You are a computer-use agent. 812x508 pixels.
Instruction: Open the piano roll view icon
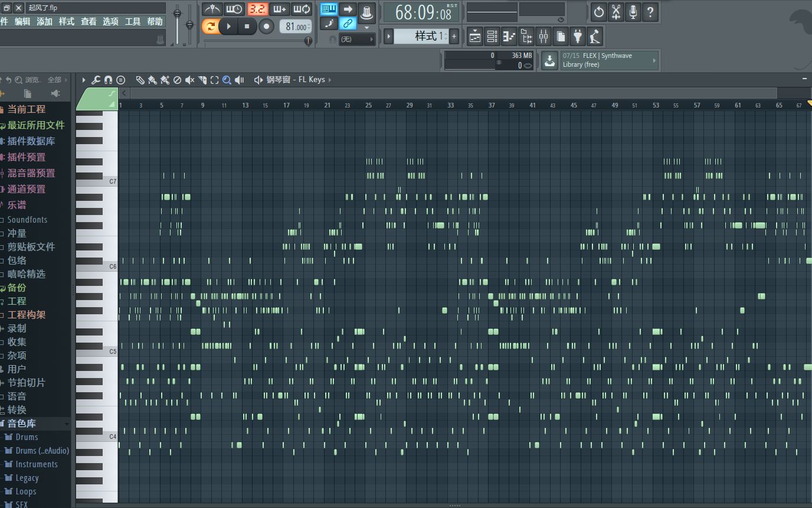click(509, 37)
